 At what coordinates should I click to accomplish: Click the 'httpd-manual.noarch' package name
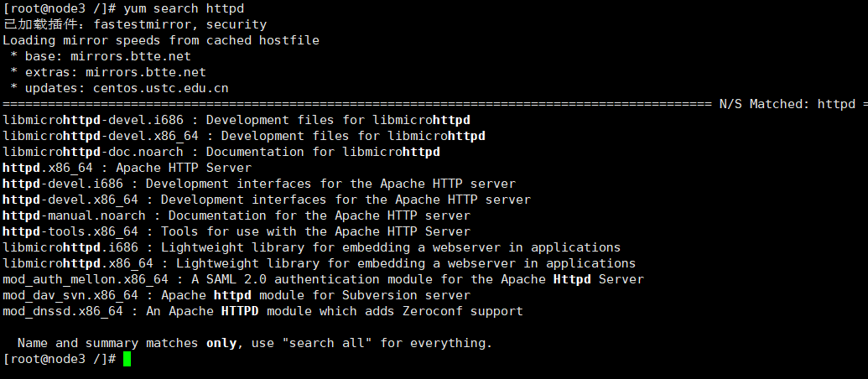click(74, 215)
